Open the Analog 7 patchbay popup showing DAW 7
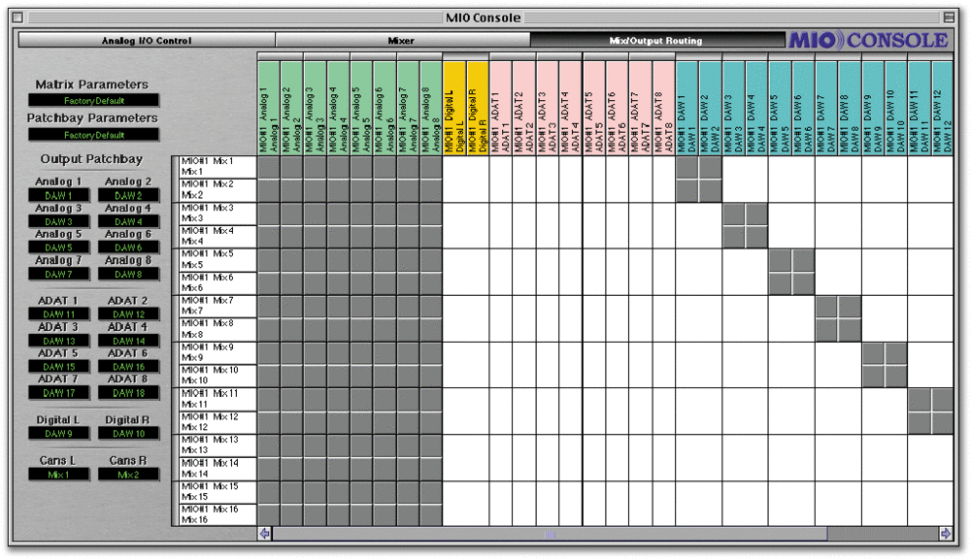The image size is (971, 560). (59, 274)
